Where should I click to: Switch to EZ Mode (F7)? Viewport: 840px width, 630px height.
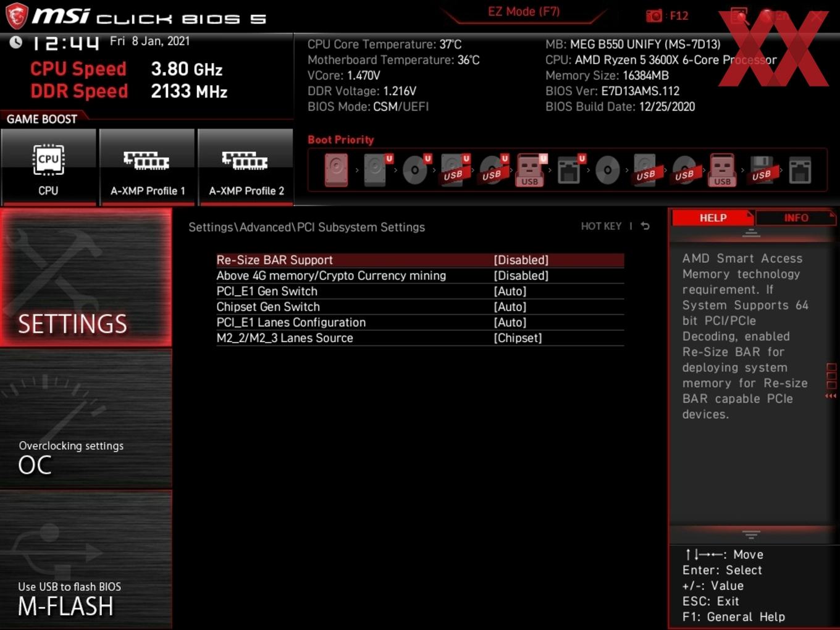[524, 12]
